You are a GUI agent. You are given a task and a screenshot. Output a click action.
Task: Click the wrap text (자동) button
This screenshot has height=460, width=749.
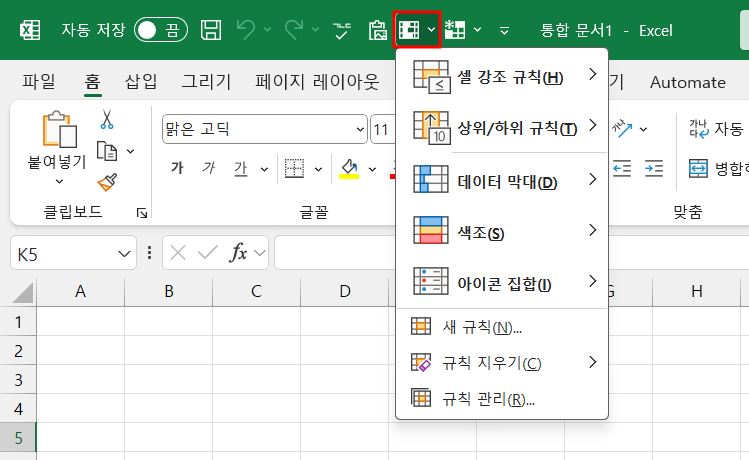[717, 129]
